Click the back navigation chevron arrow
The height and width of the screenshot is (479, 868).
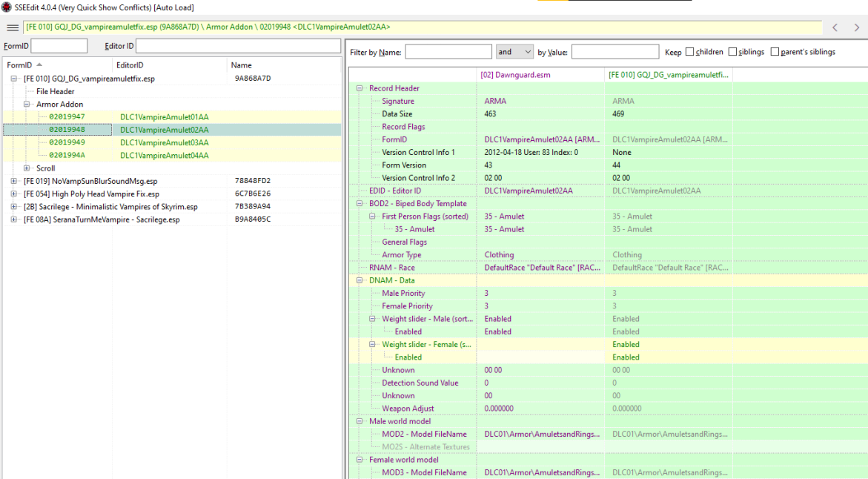pos(835,27)
